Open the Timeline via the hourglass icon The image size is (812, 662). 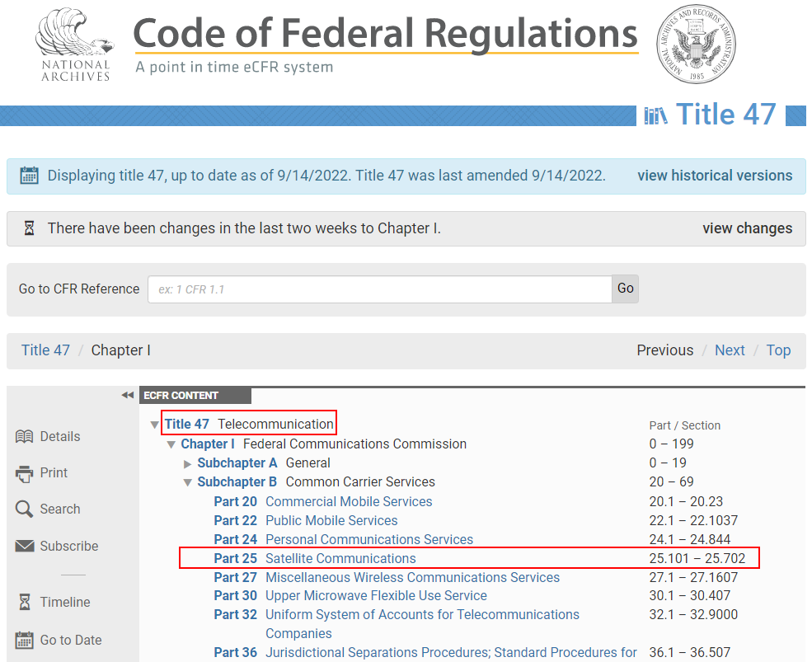[26, 602]
